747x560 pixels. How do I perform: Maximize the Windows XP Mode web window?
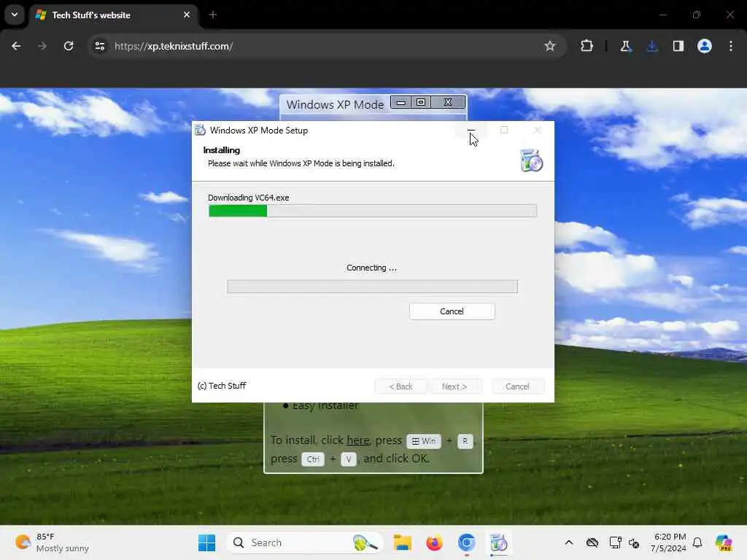421,102
